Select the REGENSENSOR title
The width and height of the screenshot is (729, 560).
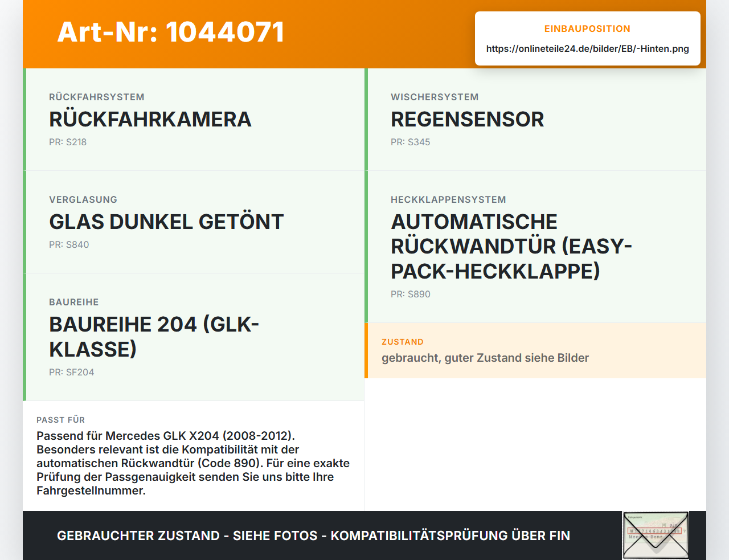point(467,119)
